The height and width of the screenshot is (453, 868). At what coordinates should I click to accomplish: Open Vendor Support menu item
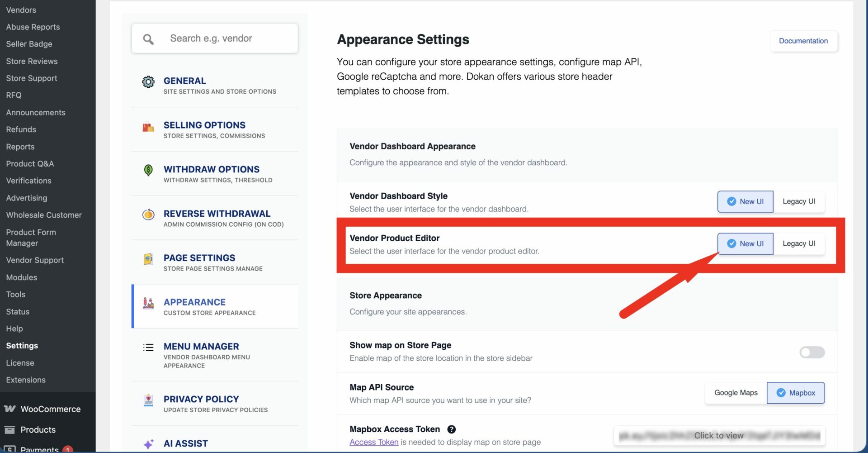35,260
